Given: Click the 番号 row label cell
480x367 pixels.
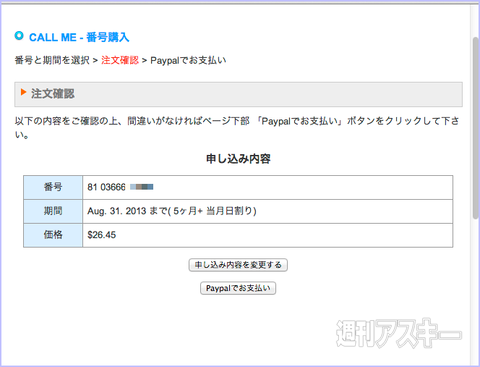Looking at the screenshot, I should [53, 187].
